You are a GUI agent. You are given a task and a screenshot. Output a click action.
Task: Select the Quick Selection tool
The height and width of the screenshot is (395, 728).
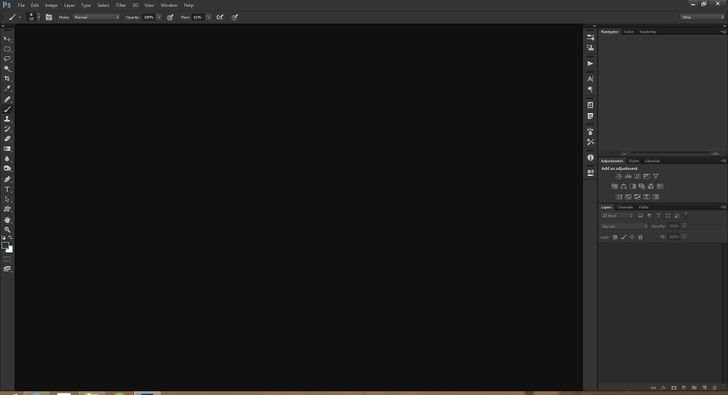7,69
